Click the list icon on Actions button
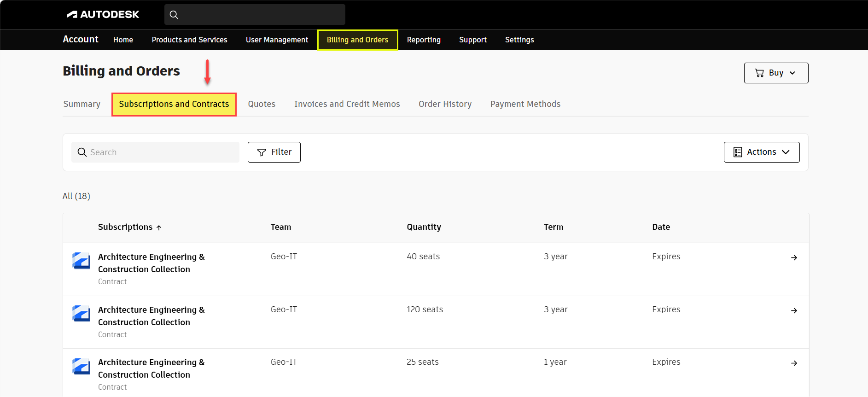The image size is (868, 397). click(x=738, y=152)
